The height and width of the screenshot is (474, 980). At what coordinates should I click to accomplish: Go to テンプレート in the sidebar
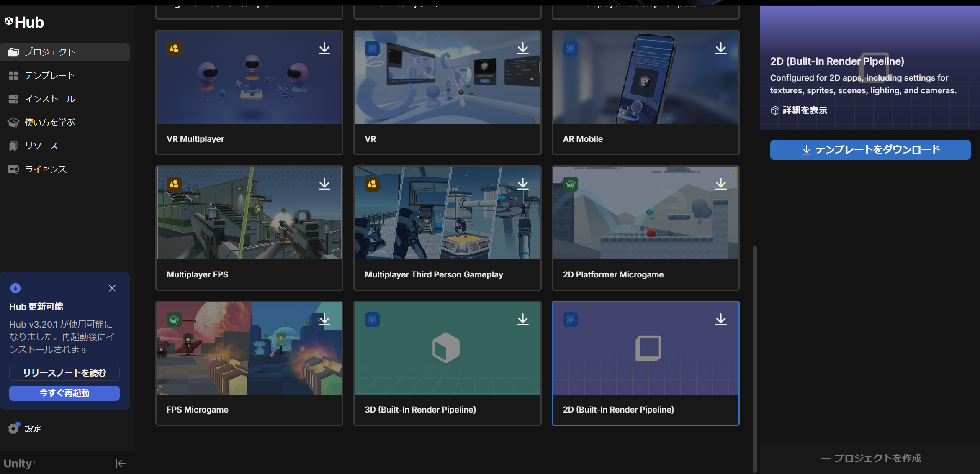click(65, 76)
